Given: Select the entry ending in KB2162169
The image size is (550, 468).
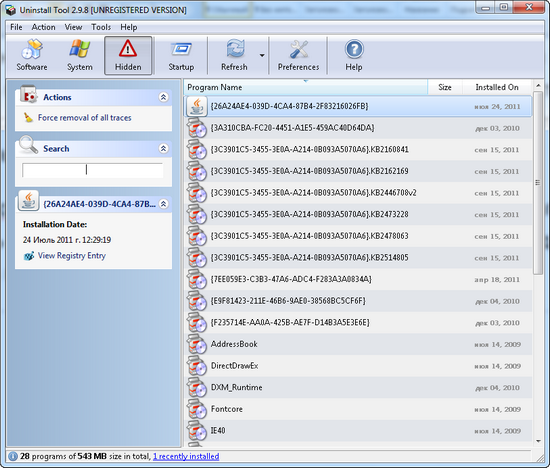Looking at the screenshot, I should point(358,171).
